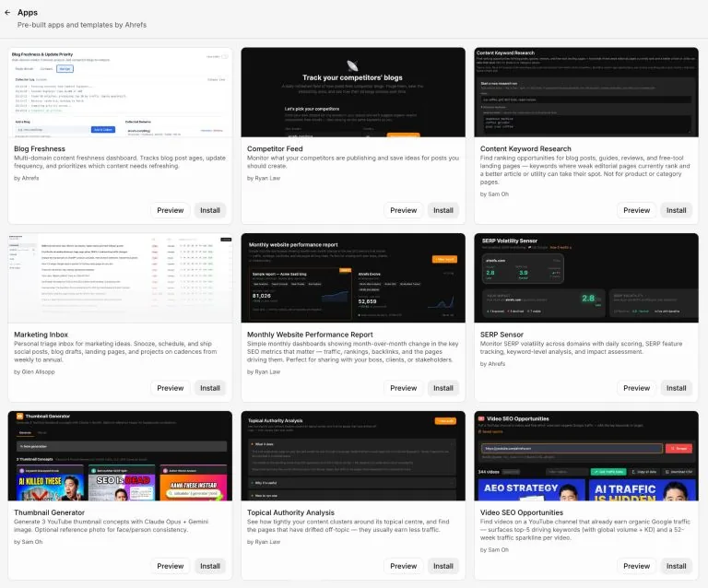708x588 pixels.
Task: Click the Blog Freshness card title
Action: tap(40, 149)
